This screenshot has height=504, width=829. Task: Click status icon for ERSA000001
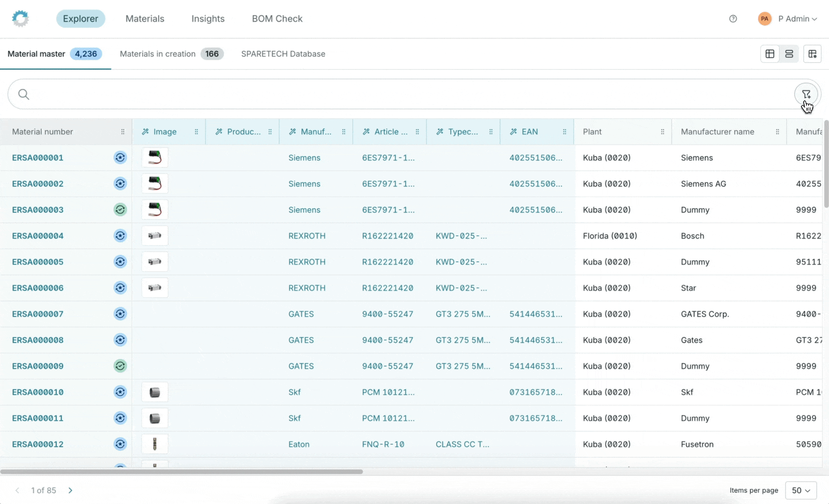[x=120, y=158]
